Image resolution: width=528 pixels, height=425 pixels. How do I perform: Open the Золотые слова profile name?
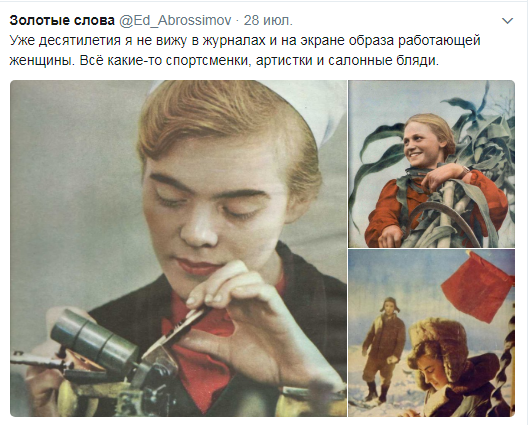tap(62, 21)
